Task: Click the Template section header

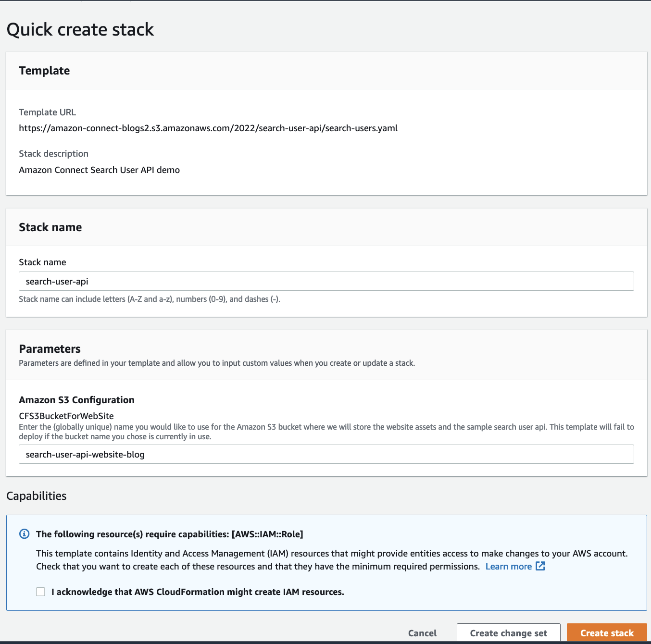Action: tap(44, 70)
